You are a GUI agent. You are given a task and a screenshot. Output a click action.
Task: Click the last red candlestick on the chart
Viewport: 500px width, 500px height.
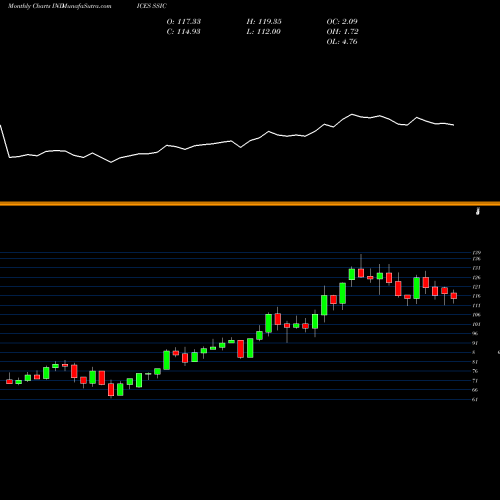click(454, 296)
